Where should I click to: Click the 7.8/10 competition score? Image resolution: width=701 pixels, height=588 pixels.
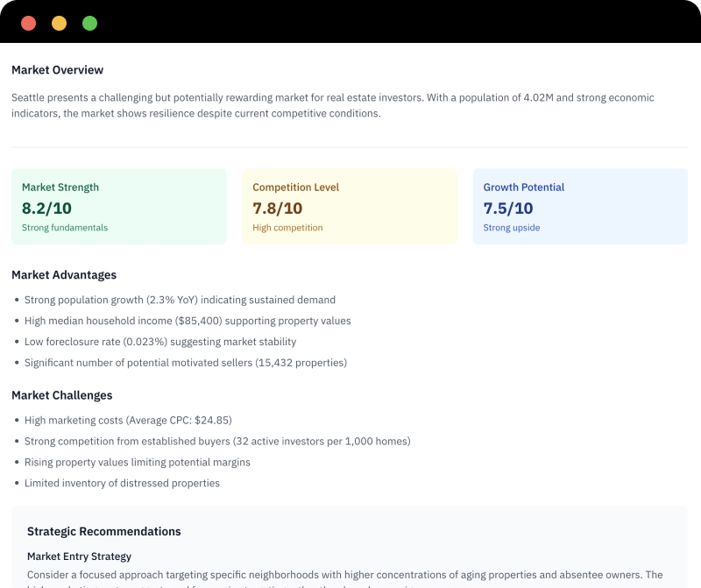(277, 208)
